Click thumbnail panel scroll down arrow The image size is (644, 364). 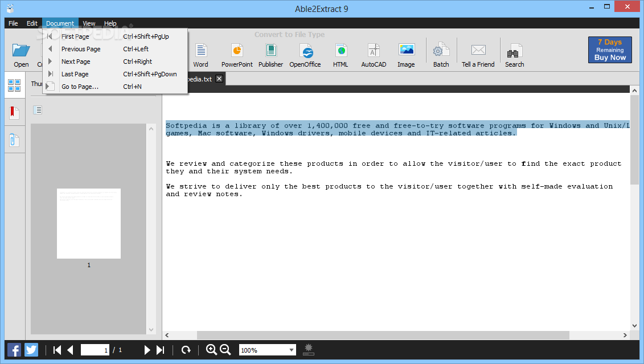(x=151, y=329)
